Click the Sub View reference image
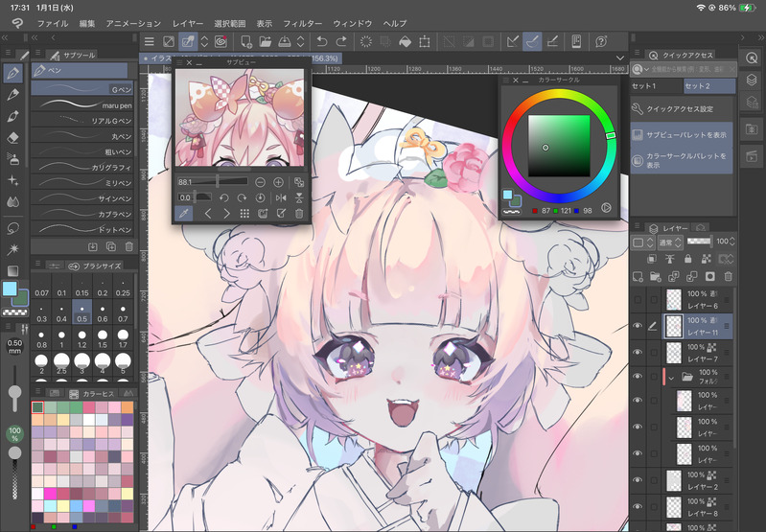Image resolution: width=766 pixels, height=532 pixels. [x=240, y=117]
